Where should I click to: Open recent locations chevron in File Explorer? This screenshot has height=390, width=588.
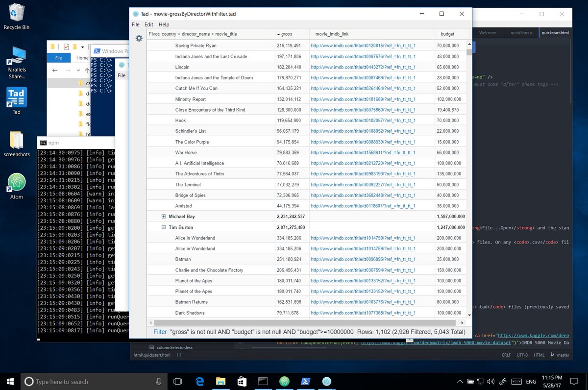tap(78, 70)
